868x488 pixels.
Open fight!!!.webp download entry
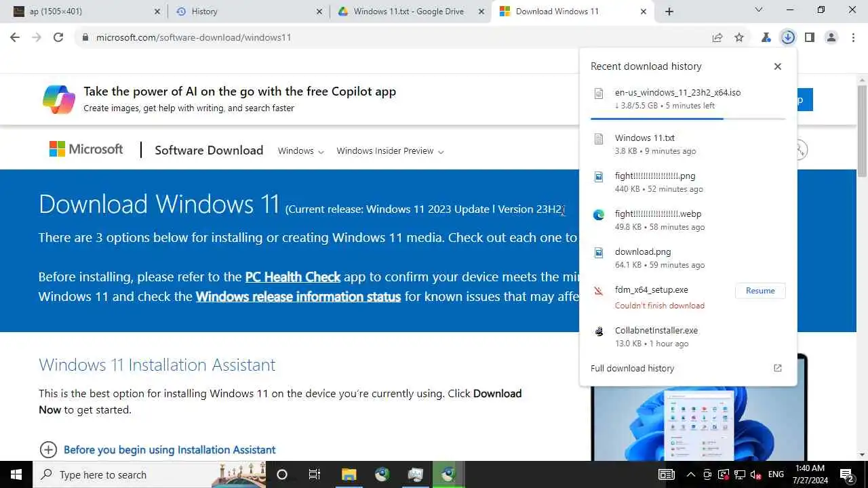(x=688, y=220)
